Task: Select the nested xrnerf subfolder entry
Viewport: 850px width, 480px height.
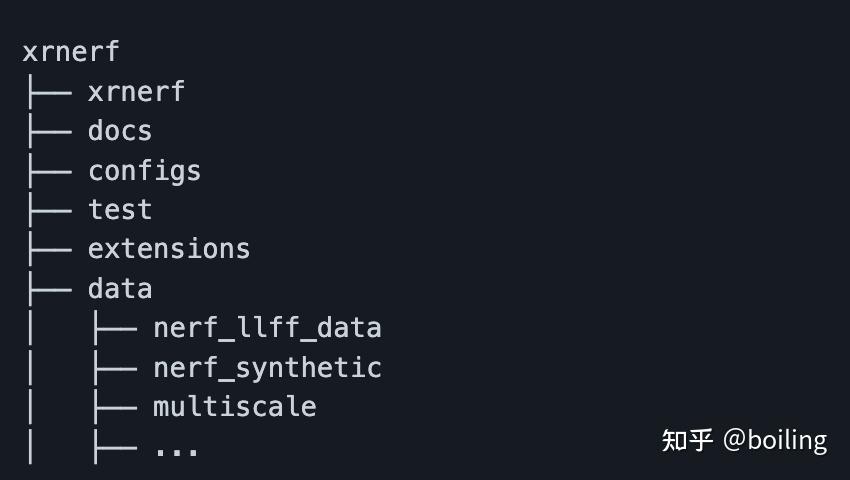Action: pyautogui.click(x=136, y=92)
